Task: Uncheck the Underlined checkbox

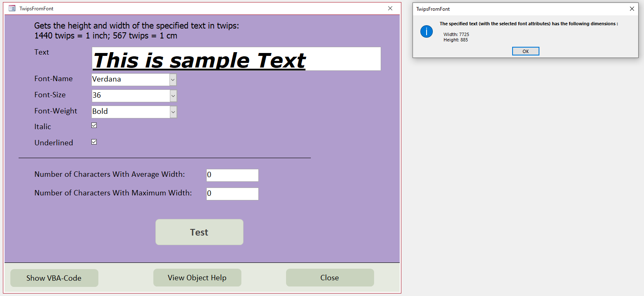Action: pos(94,142)
